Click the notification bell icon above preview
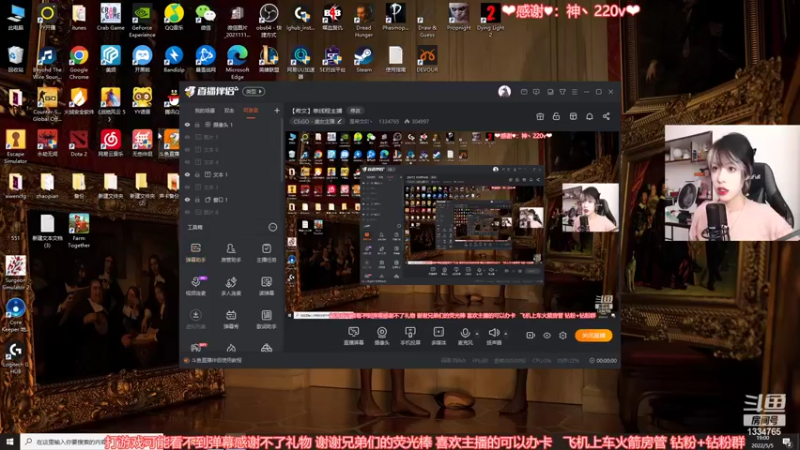Image resolution: width=800 pixels, height=450 pixels. coord(589,116)
